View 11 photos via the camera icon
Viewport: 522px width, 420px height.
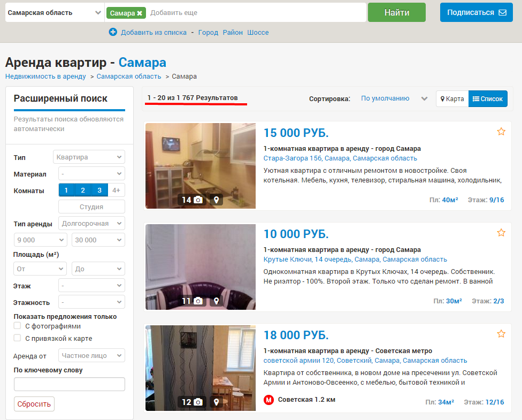[198, 301]
